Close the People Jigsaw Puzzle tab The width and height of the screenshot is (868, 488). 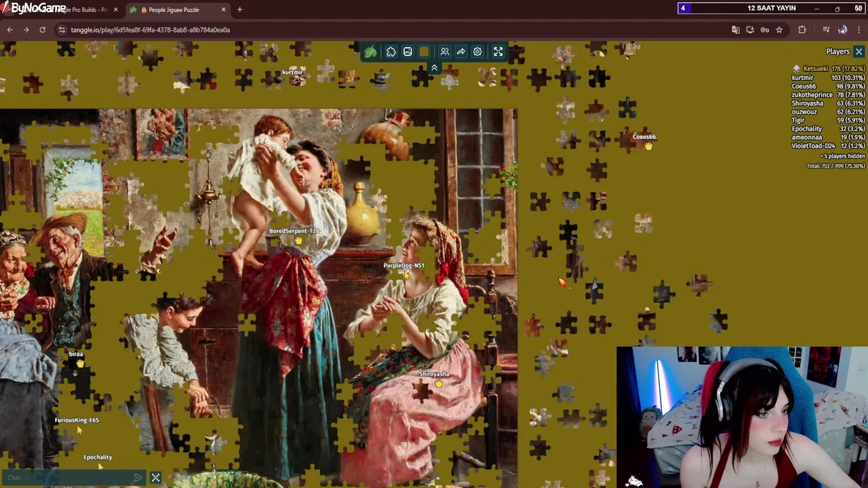[x=223, y=9]
